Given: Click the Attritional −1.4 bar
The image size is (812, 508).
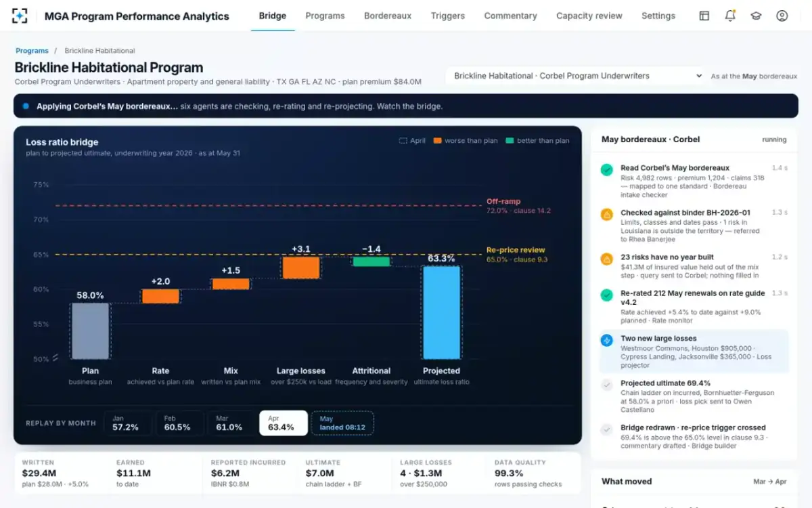Looking at the screenshot, I should 371,261.
